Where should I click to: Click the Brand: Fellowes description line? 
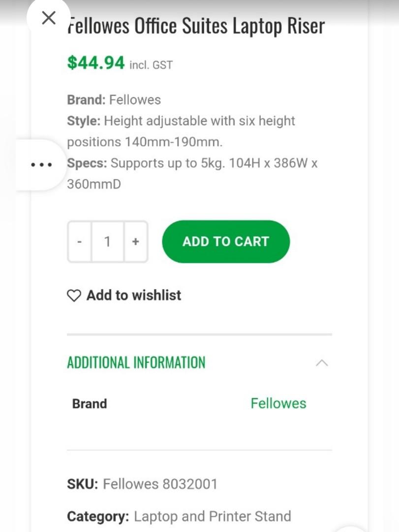tap(114, 100)
